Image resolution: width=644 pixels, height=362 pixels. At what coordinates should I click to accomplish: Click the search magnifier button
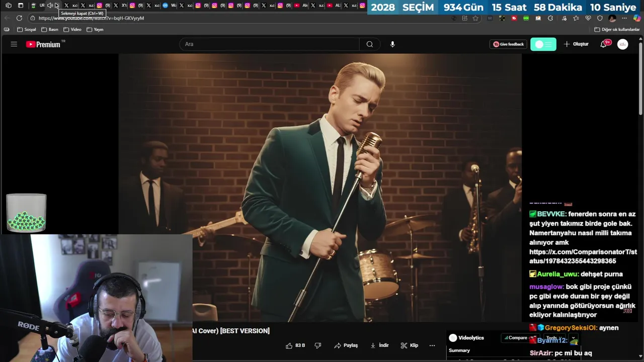[370, 44]
